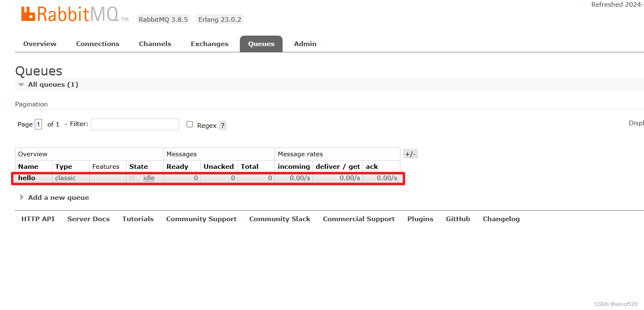Enable the Regex checkbox

pos(190,124)
